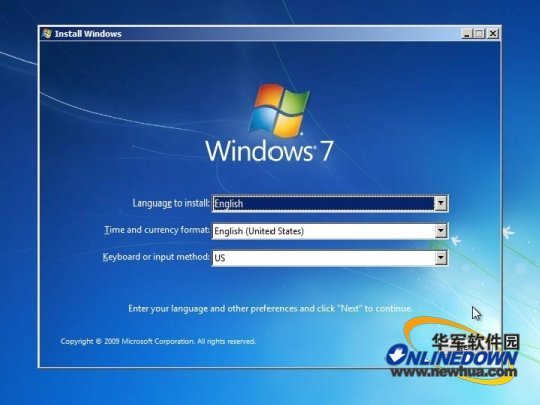Click the Microsoft Corporation copyright text

pyautogui.click(x=158, y=341)
